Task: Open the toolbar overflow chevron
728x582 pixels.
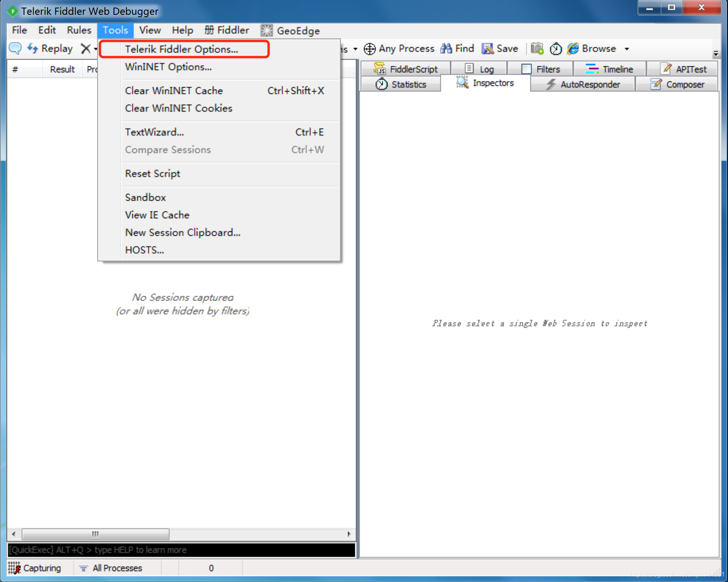Action: point(716,53)
